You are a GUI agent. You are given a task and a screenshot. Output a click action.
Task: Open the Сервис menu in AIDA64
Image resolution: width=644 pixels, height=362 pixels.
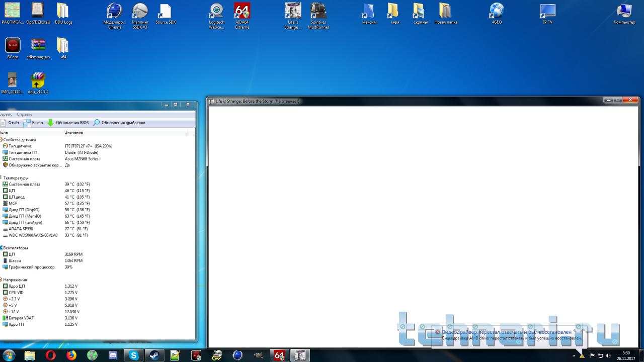pos(6,114)
